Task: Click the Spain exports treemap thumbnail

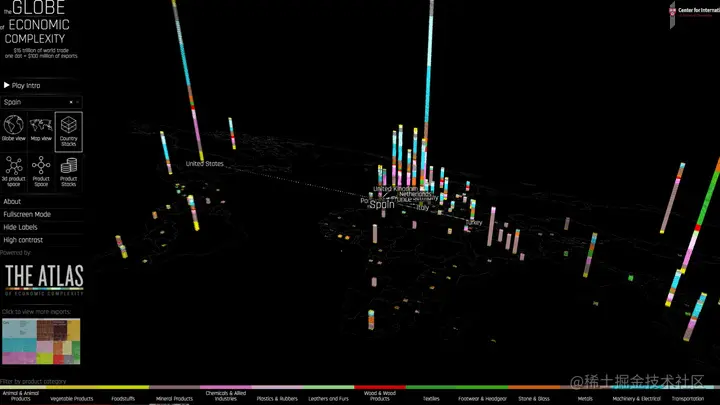Action: pos(41,341)
